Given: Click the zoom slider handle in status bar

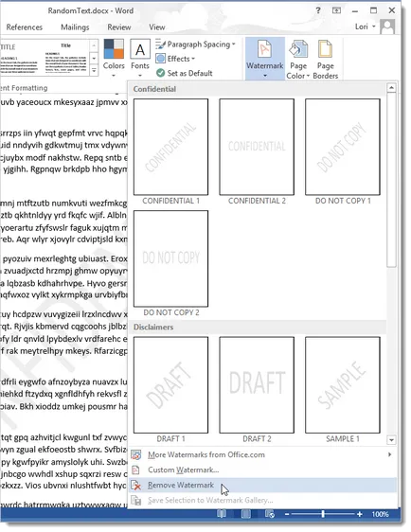Looking at the screenshot, I should [323, 514].
